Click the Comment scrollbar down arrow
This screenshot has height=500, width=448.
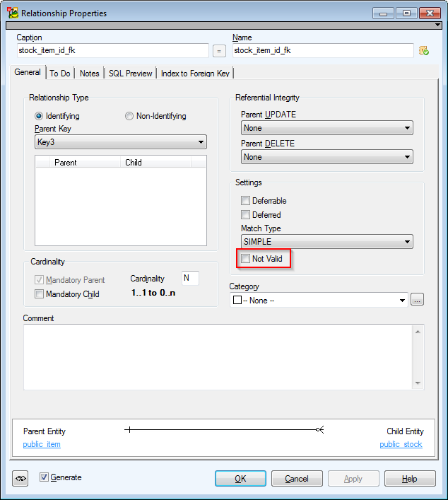click(x=418, y=383)
